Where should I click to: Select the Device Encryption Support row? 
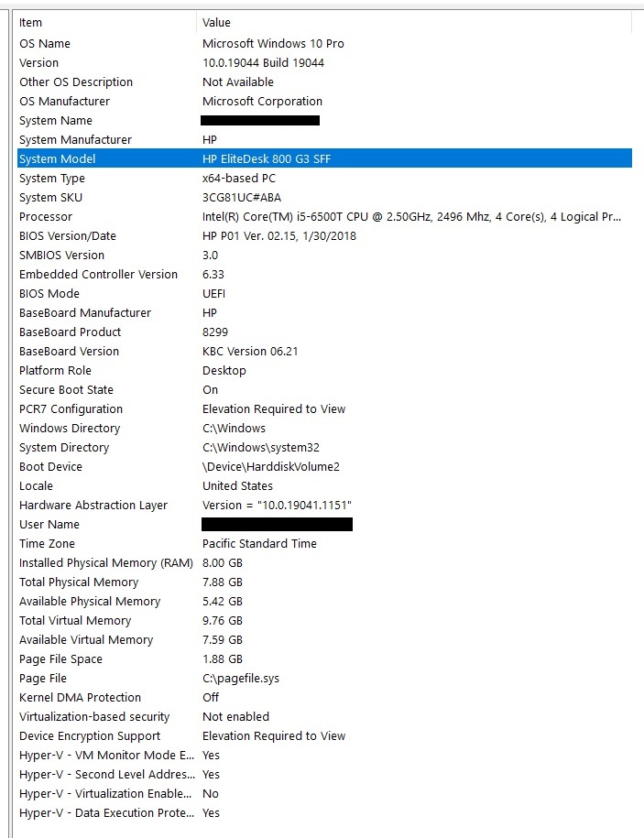(324, 736)
